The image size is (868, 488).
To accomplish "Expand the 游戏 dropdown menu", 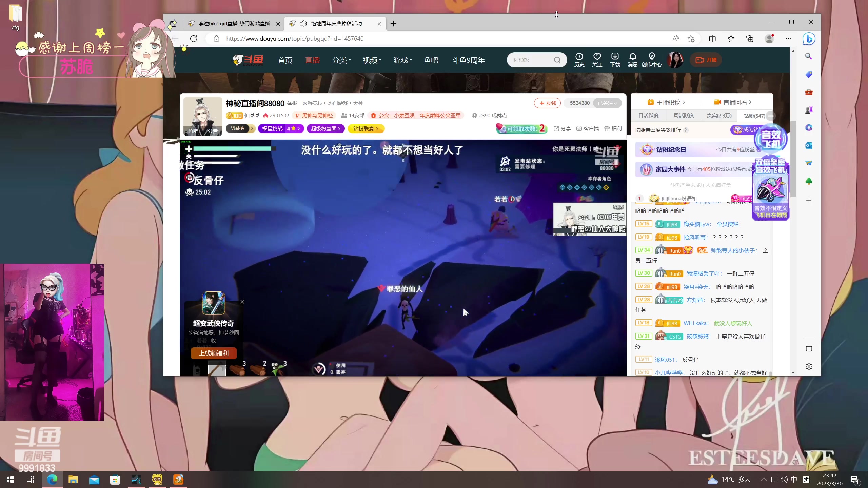I will click(402, 60).
